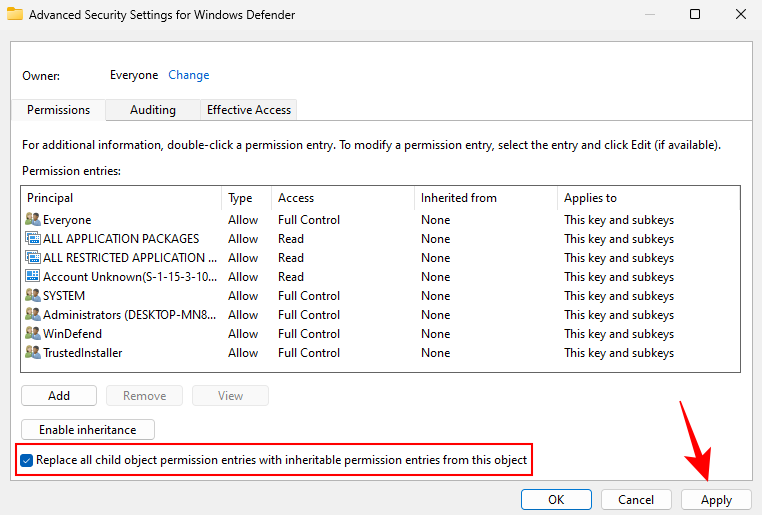Click the Everyone principal user icon
This screenshot has width=762, height=515.
click(32, 220)
